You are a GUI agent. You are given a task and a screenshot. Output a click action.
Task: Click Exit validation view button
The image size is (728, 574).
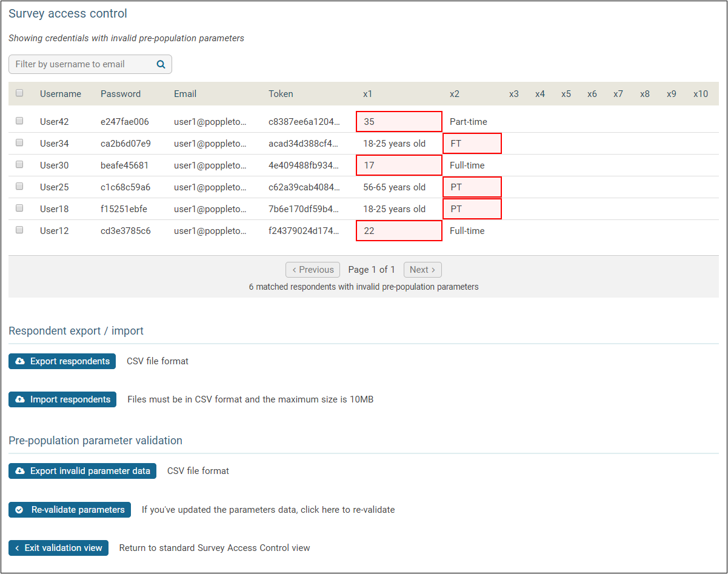(x=59, y=548)
